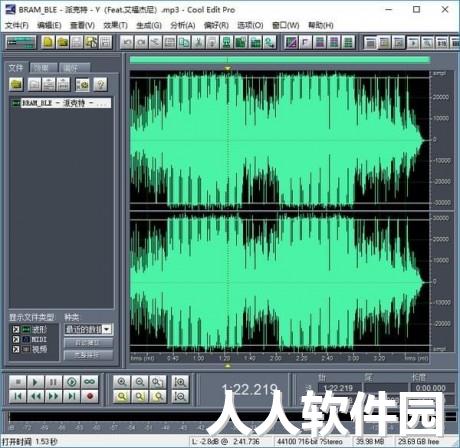460x448 pixels.
Task: Click the yellow playhead marker atop waveform
Action: 228,69
